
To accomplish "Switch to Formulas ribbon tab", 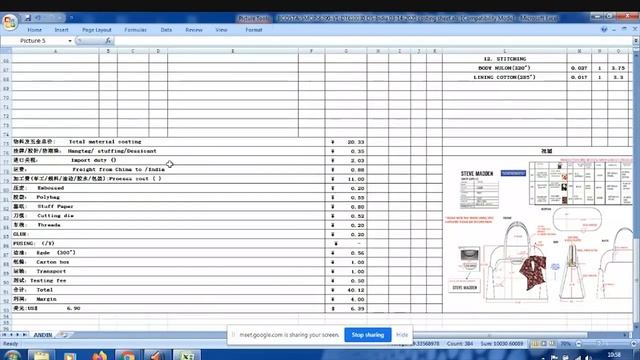I will click(136, 30).
